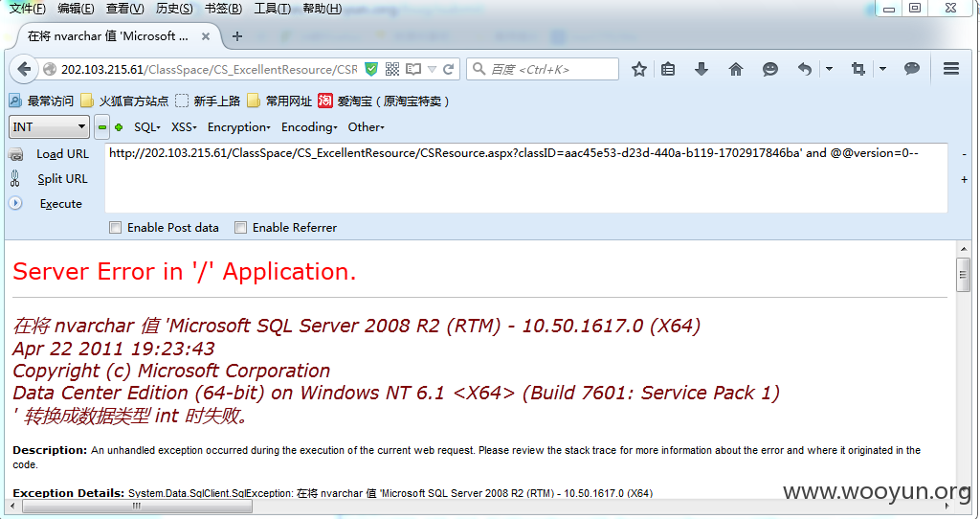Click the undo curved arrow icon

point(805,69)
